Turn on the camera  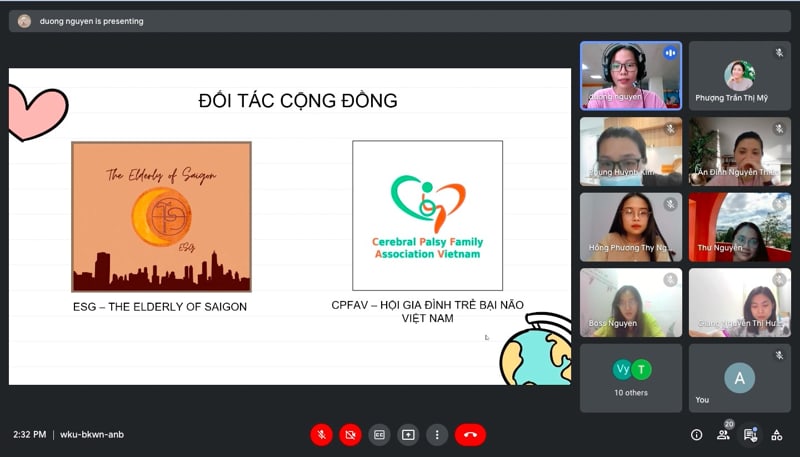point(350,434)
